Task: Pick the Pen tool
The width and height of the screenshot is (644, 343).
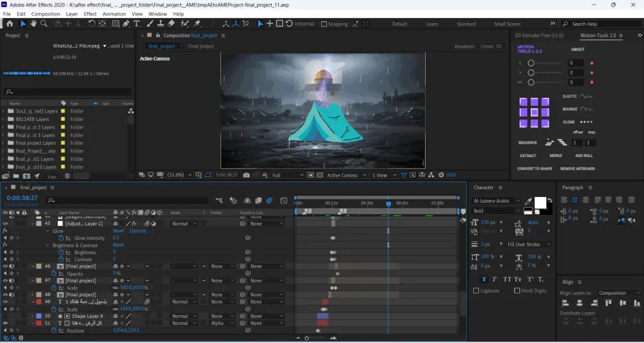Action: pos(127,24)
